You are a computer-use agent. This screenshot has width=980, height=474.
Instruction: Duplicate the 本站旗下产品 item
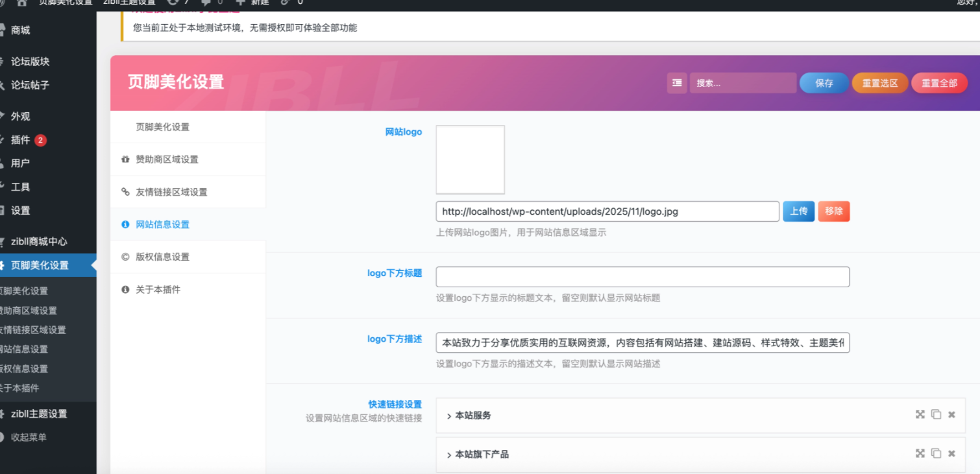pos(936,454)
